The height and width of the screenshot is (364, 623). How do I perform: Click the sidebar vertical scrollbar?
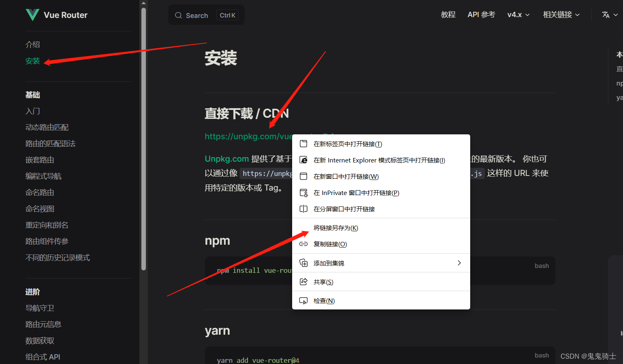(143, 138)
